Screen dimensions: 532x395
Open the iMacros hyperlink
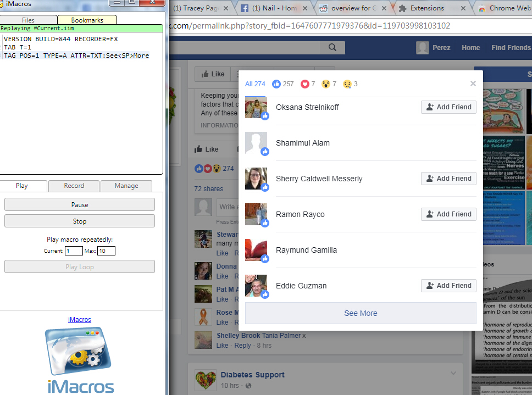pyautogui.click(x=79, y=319)
